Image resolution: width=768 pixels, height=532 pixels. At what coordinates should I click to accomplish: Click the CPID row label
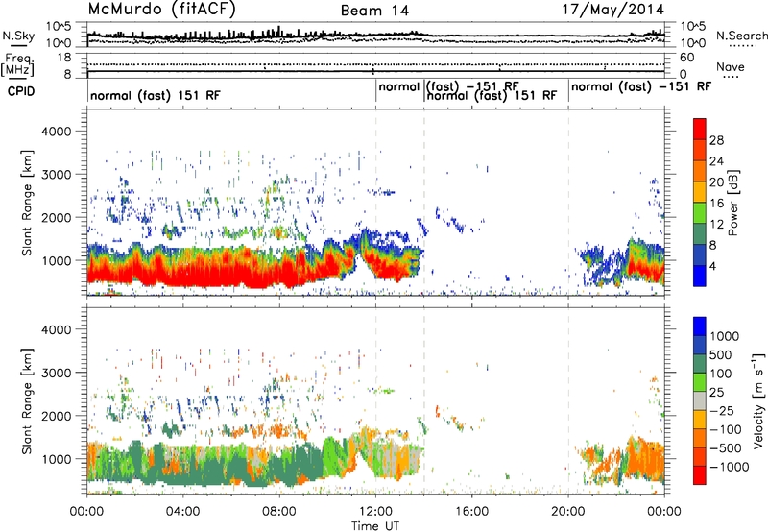pyautogui.click(x=21, y=91)
